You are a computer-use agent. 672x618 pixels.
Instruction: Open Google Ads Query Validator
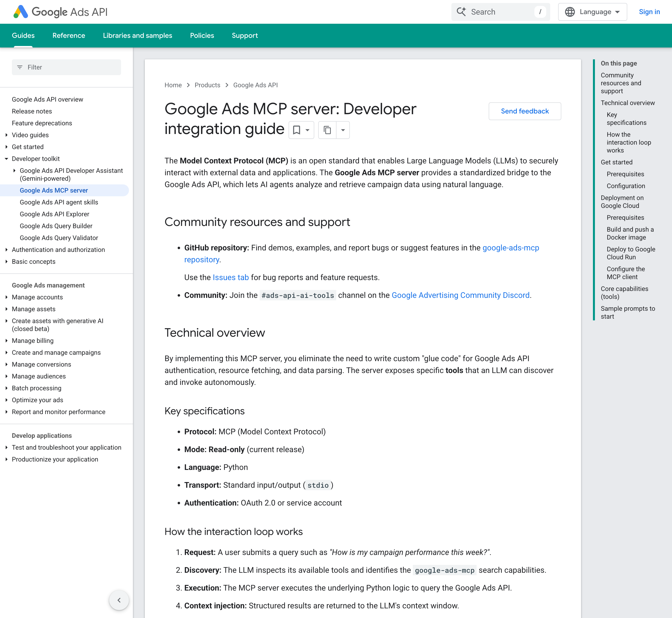click(x=59, y=238)
